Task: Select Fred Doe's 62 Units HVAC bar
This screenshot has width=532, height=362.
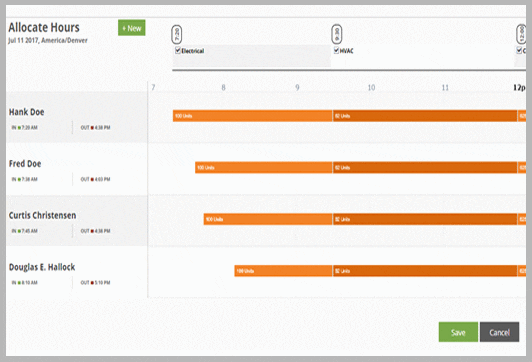Action: [x=425, y=168]
